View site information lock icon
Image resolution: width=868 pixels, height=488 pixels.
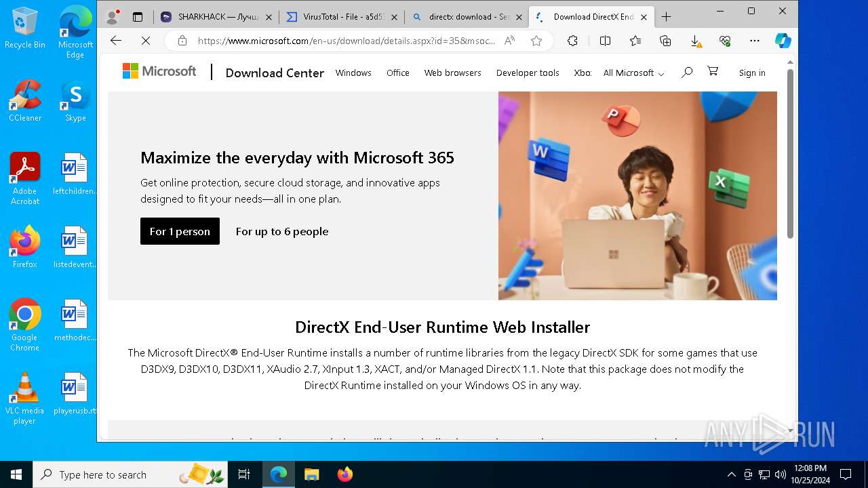pyautogui.click(x=182, y=41)
